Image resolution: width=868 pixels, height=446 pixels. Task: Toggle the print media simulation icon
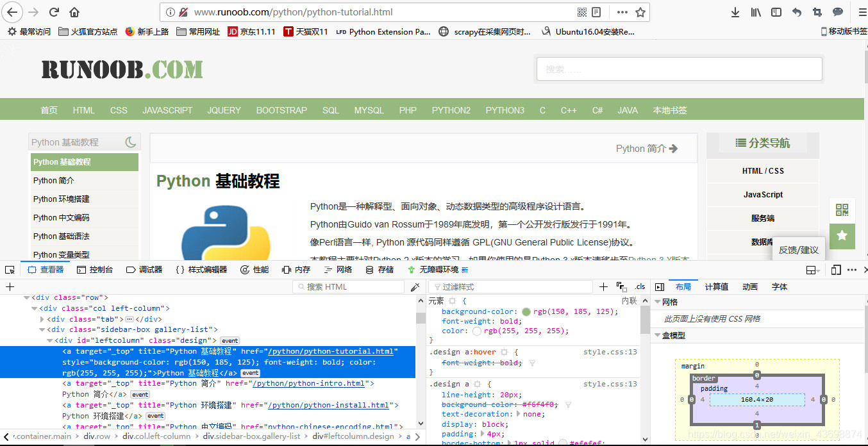tap(621, 286)
